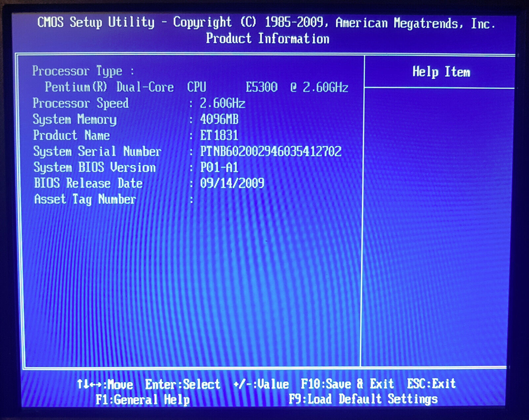The height and width of the screenshot is (420, 529).
Task: Click the 2.60GHz processor speed value
Action: coord(223,104)
